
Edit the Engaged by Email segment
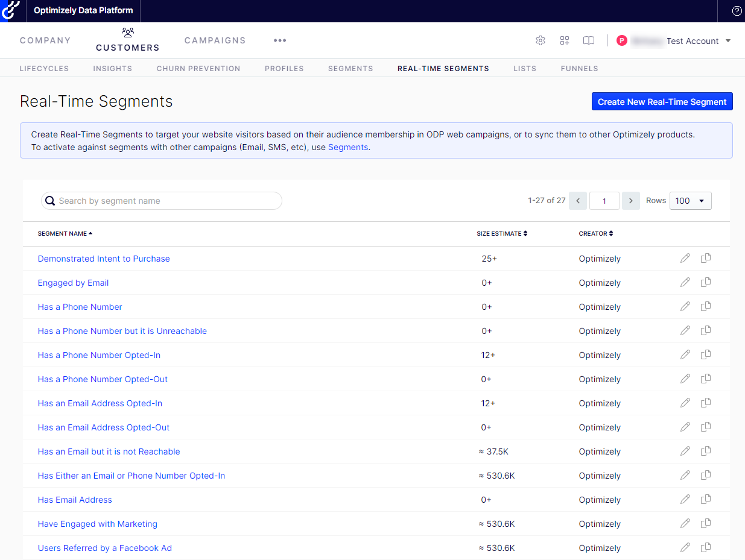tap(685, 283)
